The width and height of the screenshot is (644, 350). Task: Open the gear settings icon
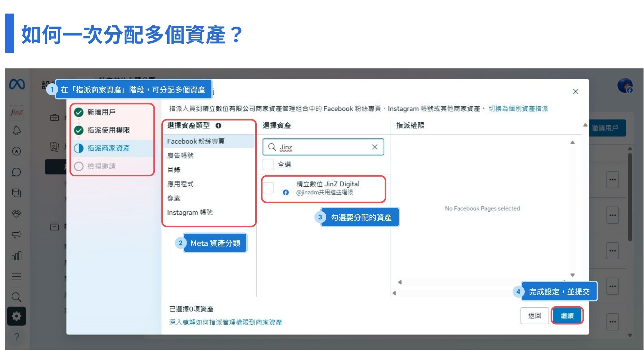[x=17, y=316]
